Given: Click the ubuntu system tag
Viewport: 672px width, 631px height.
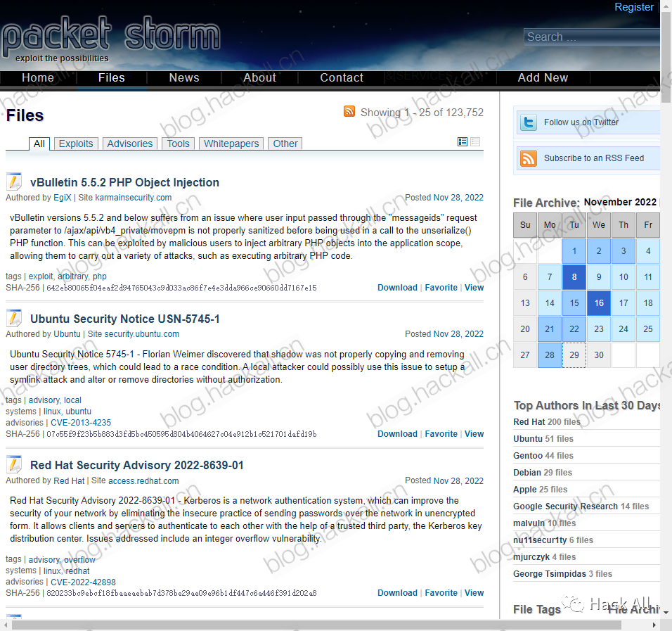Looking at the screenshot, I should point(79,412).
